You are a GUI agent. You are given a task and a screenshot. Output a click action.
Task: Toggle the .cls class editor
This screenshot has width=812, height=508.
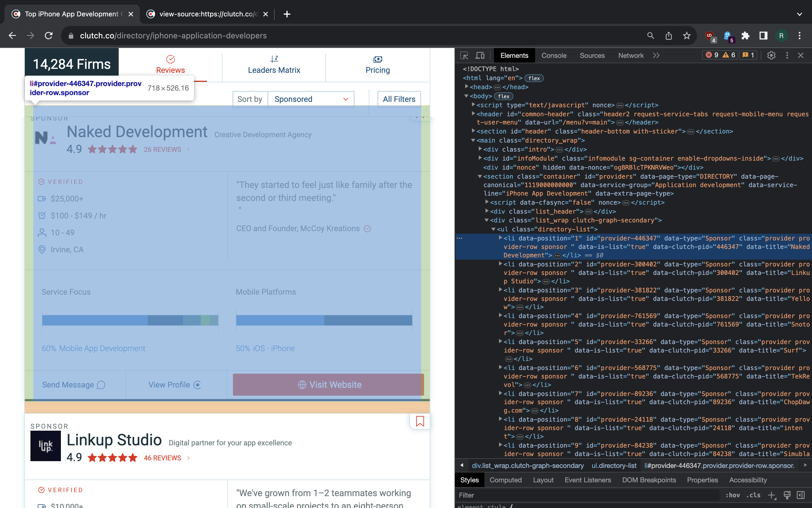[x=753, y=495]
